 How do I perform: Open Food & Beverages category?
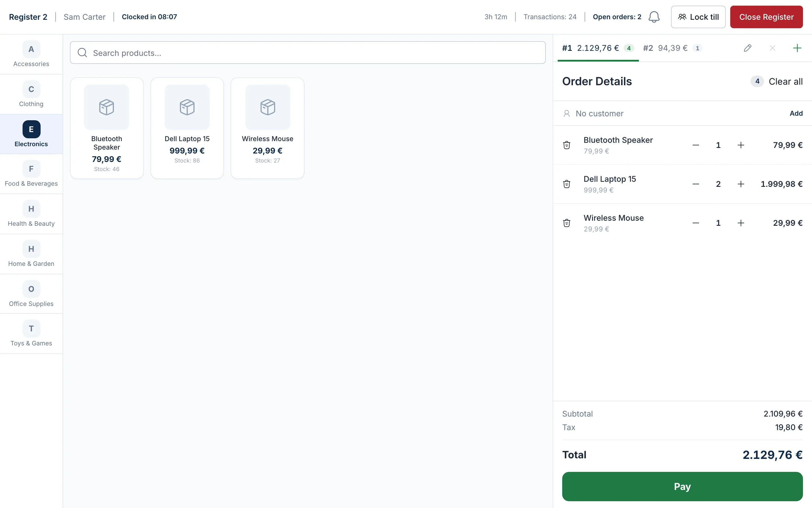pos(31,174)
